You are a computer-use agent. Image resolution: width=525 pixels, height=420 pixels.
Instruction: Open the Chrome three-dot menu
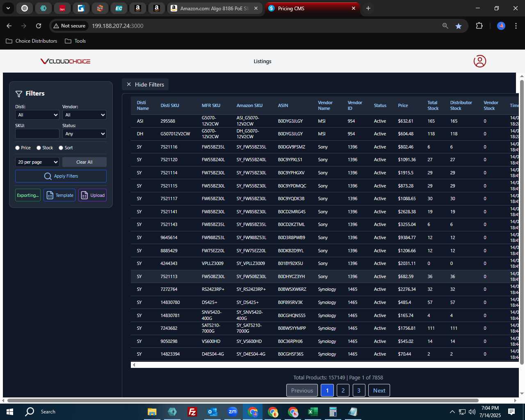click(x=515, y=26)
